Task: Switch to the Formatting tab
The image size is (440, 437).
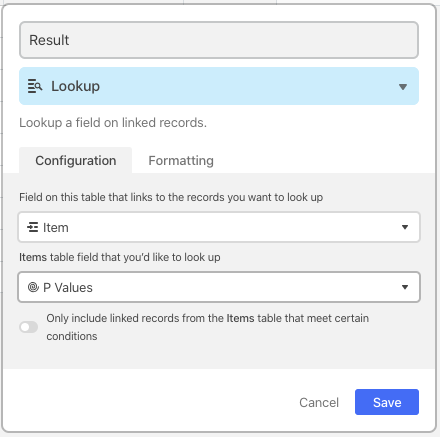Action: (x=181, y=160)
